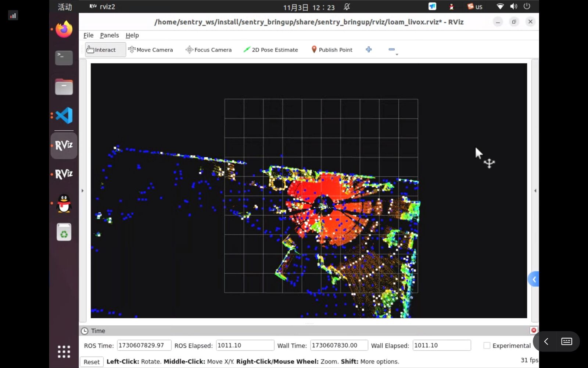Open the Panels menu
This screenshot has height=368, width=588.
click(x=109, y=35)
